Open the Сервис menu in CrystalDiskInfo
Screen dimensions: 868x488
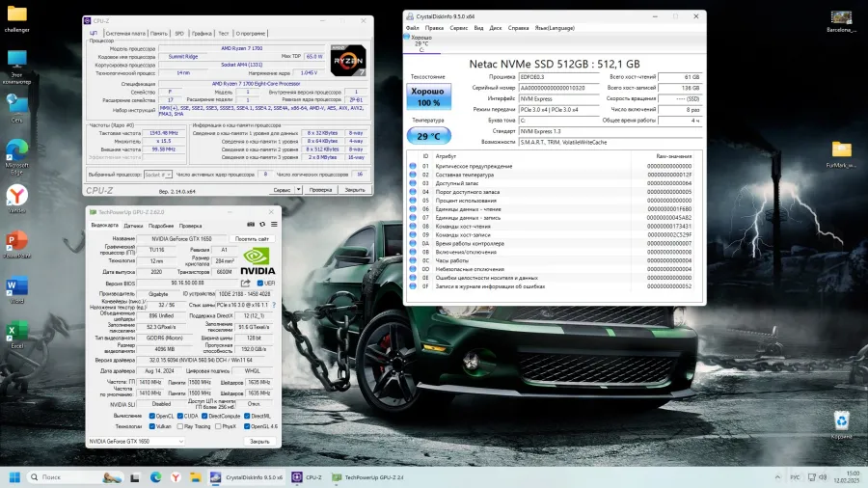click(x=458, y=28)
